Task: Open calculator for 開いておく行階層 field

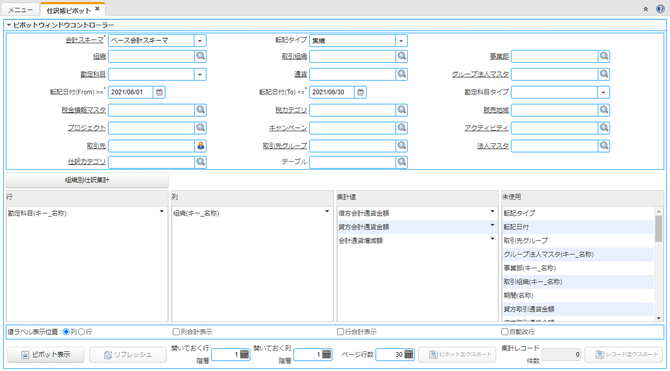Action: click(244, 354)
